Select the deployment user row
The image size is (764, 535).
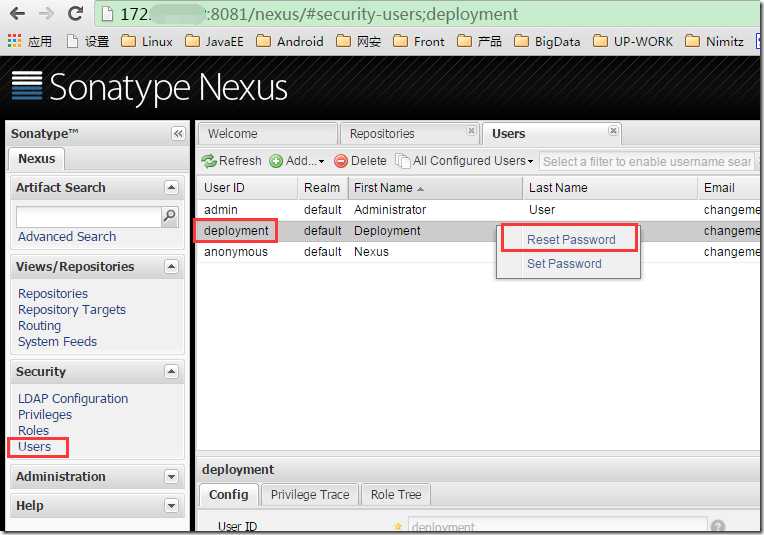click(478, 231)
